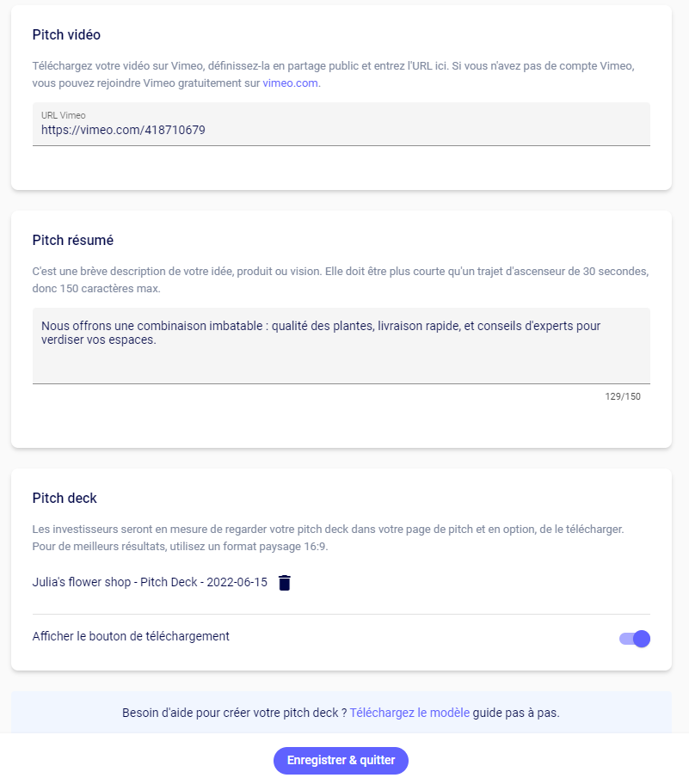Open the "Téléchargez le modèle" link
Image resolution: width=689 pixels, height=784 pixels.
pos(409,713)
